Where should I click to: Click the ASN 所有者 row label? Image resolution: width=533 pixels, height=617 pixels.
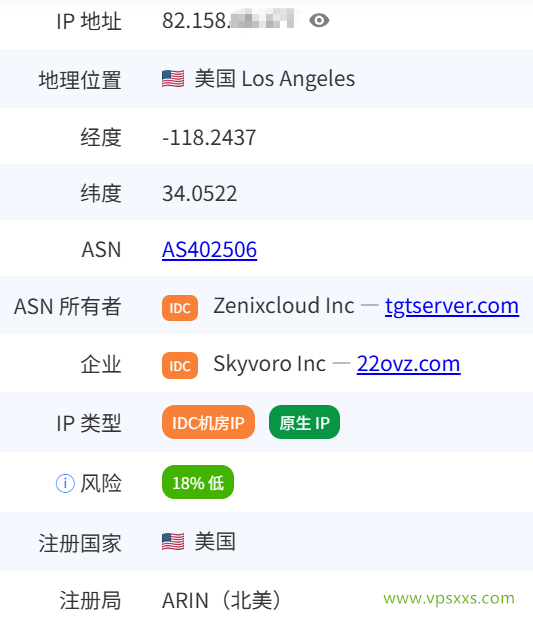point(68,307)
